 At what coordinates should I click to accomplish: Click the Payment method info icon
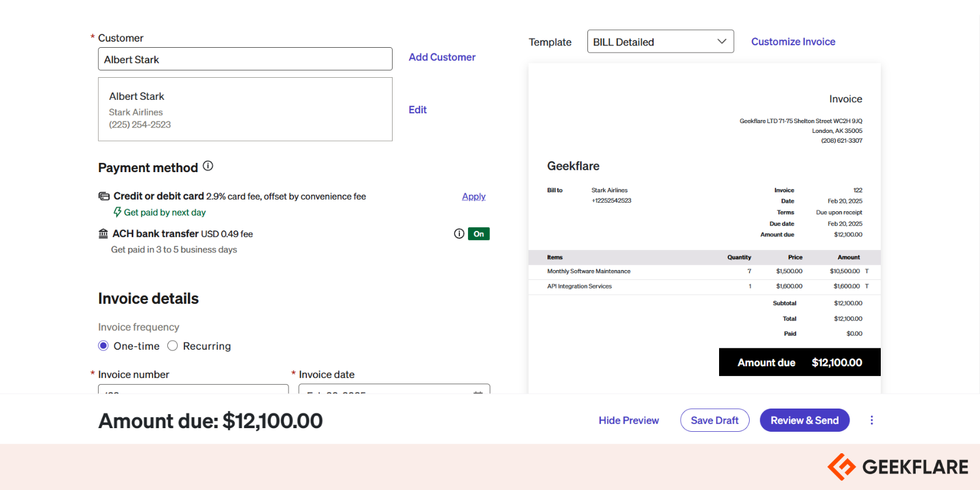[x=208, y=166]
